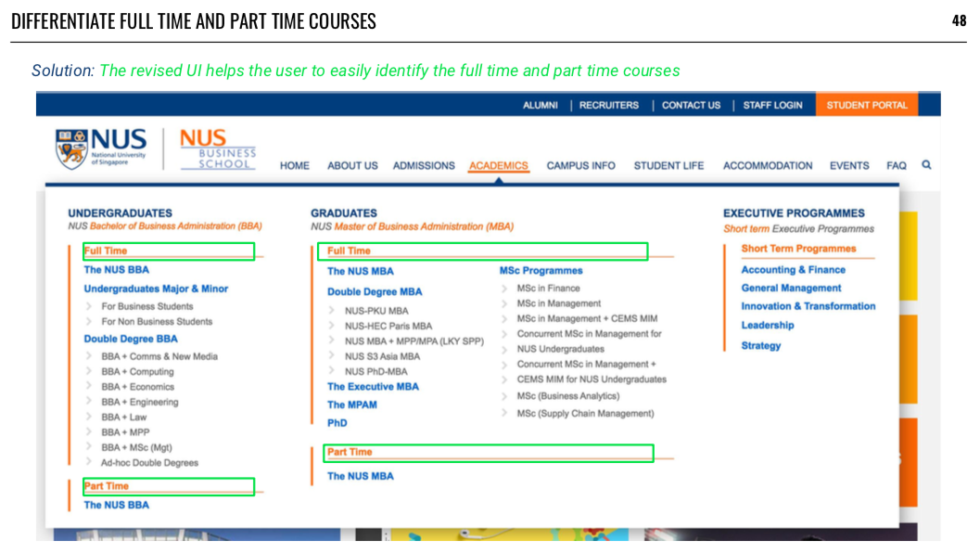Select BBA + Engineering

pyautogui.click(x=139, y=402)
